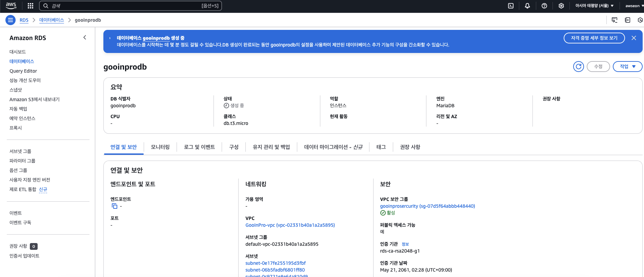This screenshot has width=644, height=277.
Task: Open 서브넷 그룹 in the sidebar
Action: (20, 151)
